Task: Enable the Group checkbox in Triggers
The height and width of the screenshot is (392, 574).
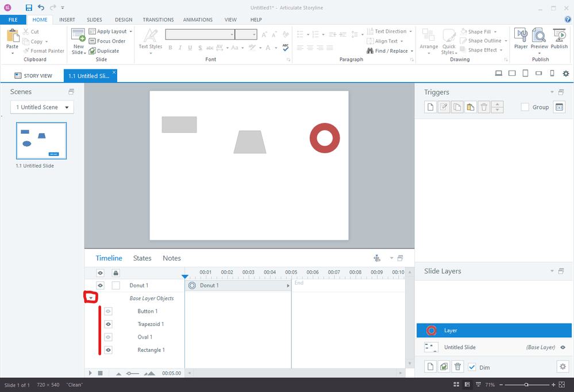Action: [x=525, y=107]
